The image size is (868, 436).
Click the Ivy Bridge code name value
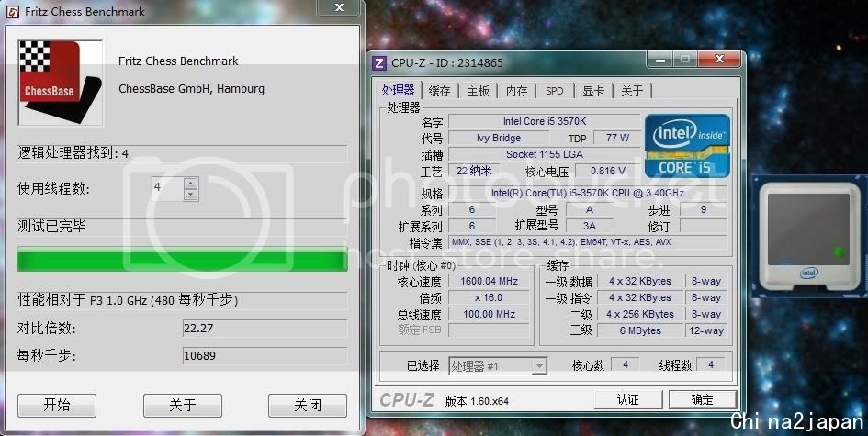[x=498, y=138]
